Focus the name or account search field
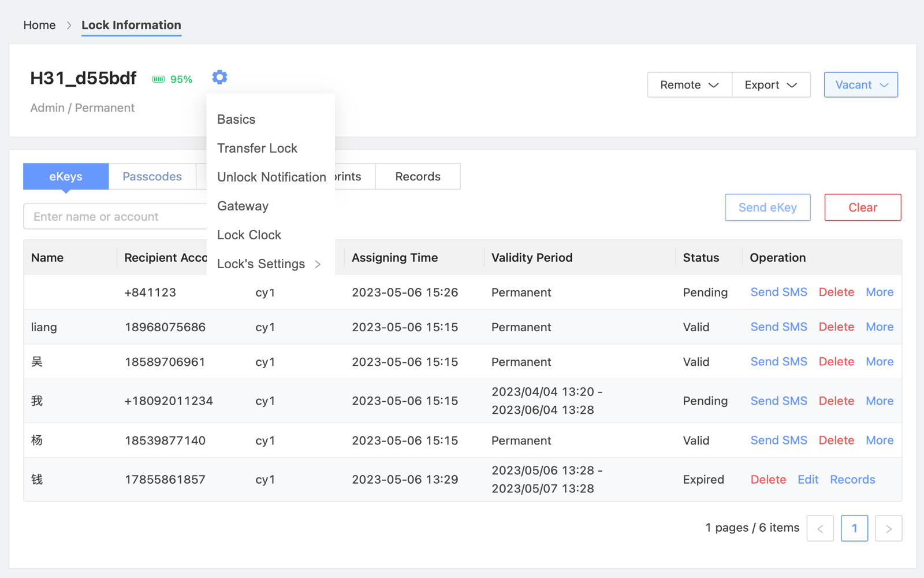This screenshot has width=924, height=578. pos(115,216)
